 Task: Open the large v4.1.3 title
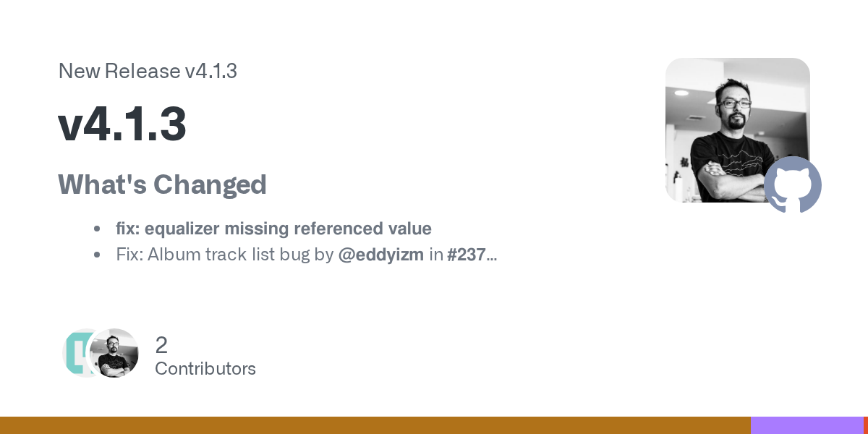[x=122, y=124]
